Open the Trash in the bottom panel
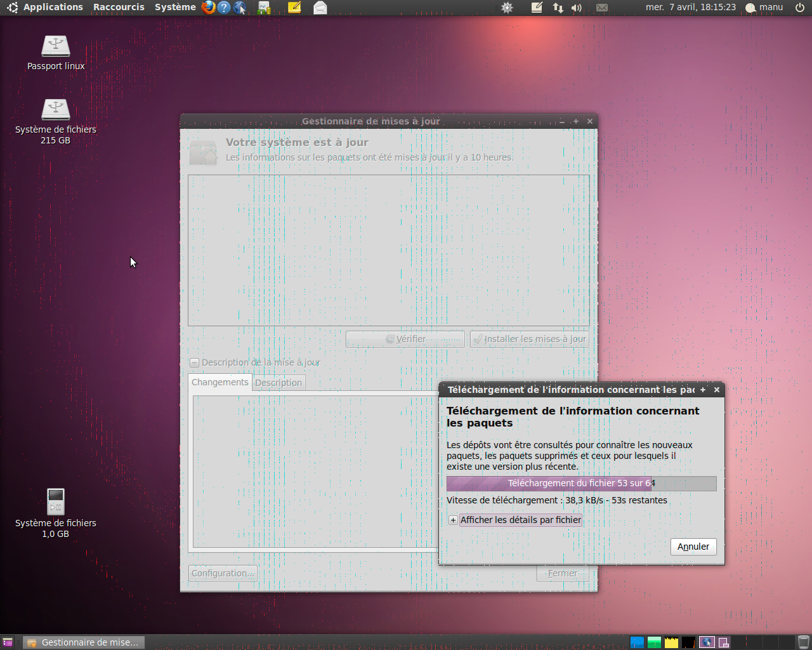Image resolution: width=812 pixels, height=650 pixels. (x=803, y=642)
